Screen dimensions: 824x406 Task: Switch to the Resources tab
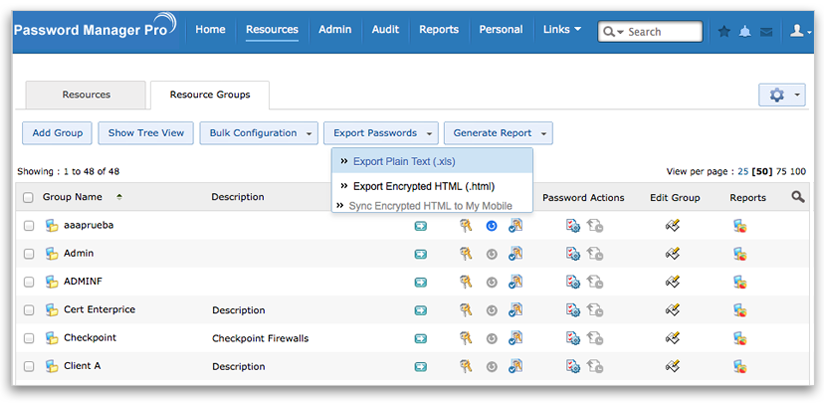86,95
